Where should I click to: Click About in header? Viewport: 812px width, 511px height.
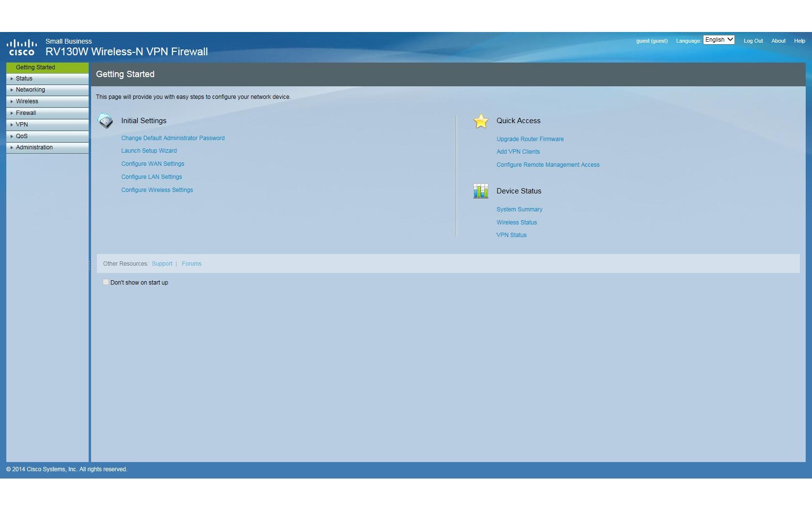(779, 41)
